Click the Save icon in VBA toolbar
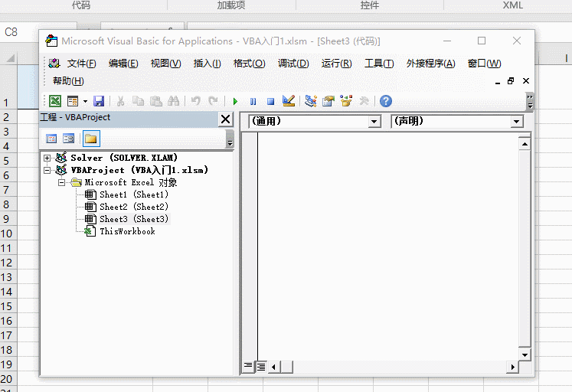Viewport: 572px width, 392px height. click(x=99, y=101)
